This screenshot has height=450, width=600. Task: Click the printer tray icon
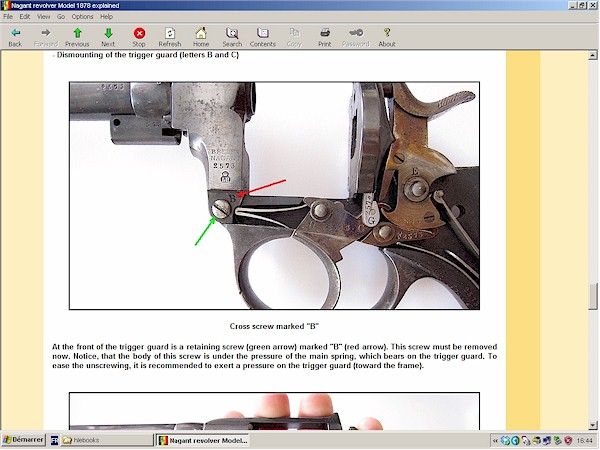click(x=536, y=441)
